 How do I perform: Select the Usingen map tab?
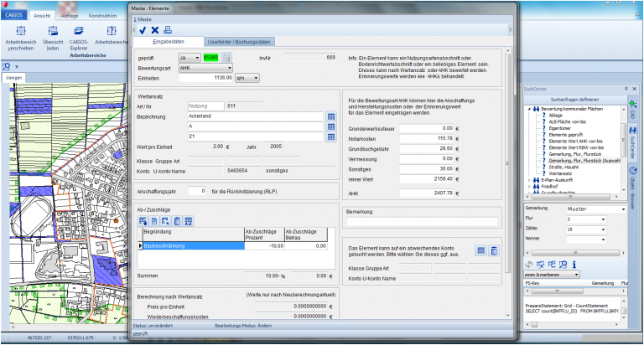click(14, 78)
